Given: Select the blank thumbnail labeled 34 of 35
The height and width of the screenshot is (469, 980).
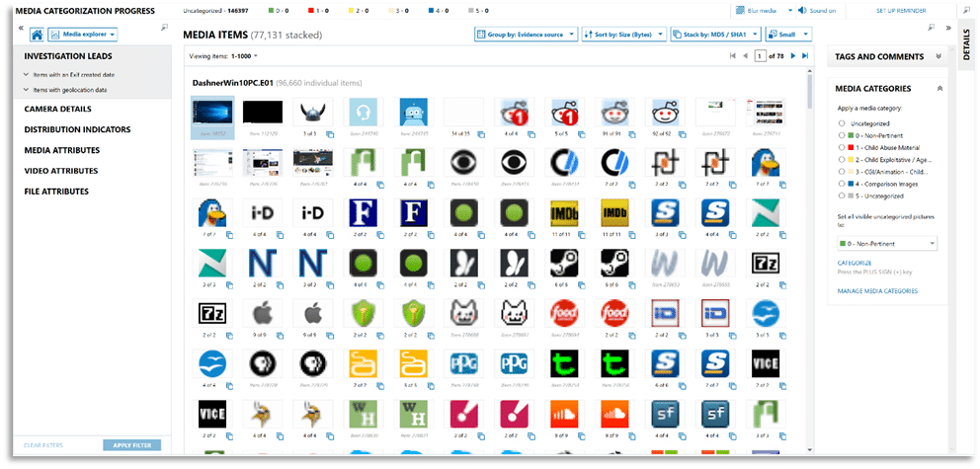Looking at the screenshot, I should (x=463, y=113).
